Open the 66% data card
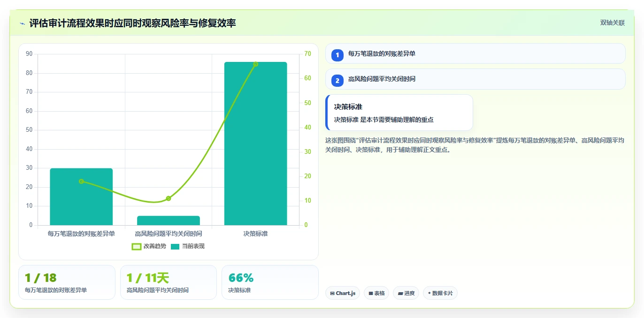The height and width of the screenshot is (318, 644). pos(270,282)
